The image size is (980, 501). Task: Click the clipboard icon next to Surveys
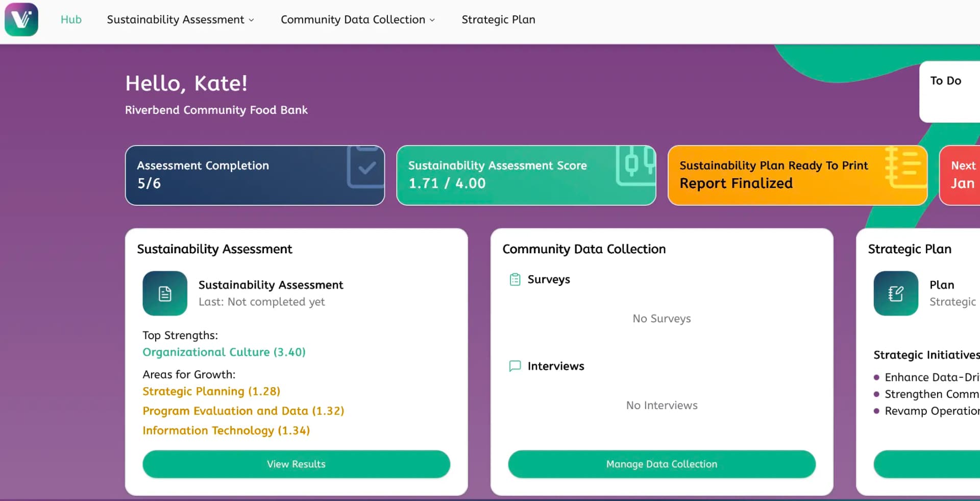(x=516, y=279)
